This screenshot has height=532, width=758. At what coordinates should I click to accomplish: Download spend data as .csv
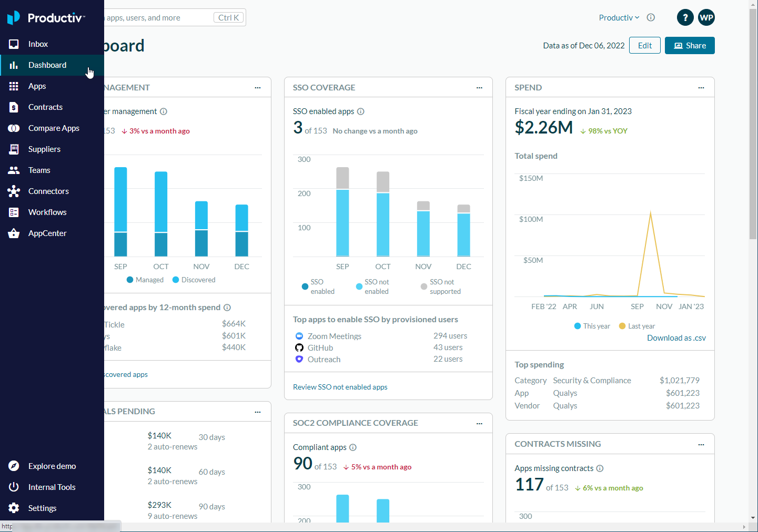tap(676, 337)
